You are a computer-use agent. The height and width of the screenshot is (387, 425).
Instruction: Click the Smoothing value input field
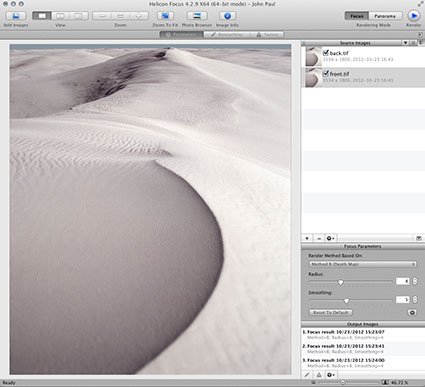tap(403, 299)
